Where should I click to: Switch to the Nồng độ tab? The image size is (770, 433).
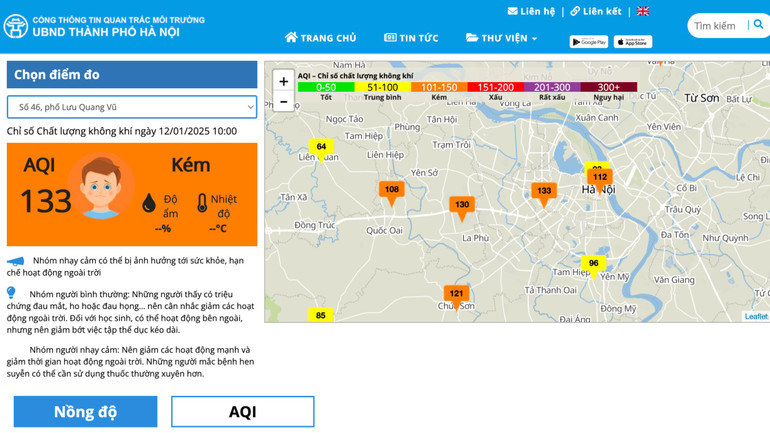point(85,412)
